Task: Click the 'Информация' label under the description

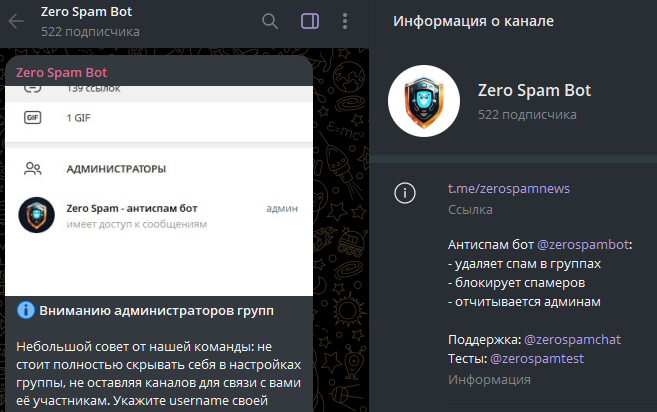Action: coord(489,380)
